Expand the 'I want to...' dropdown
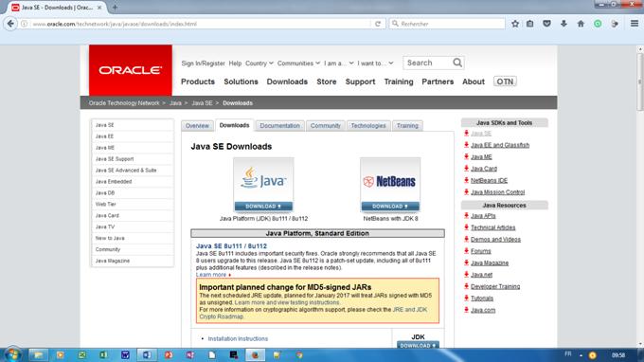This screenshot has width=644, height=362. 375,63
